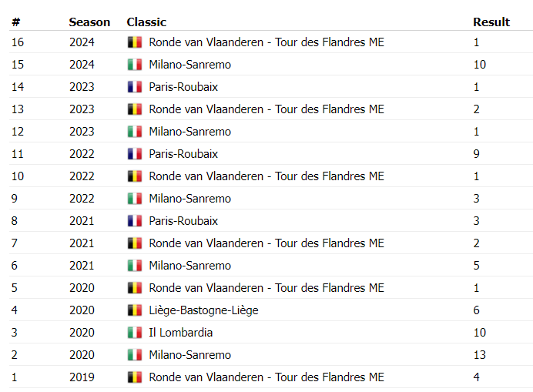533x392 pixels.
Task: Click Belgian flag beside 2019 Ronde van Vlaanderen
Action: click(134, 377)
